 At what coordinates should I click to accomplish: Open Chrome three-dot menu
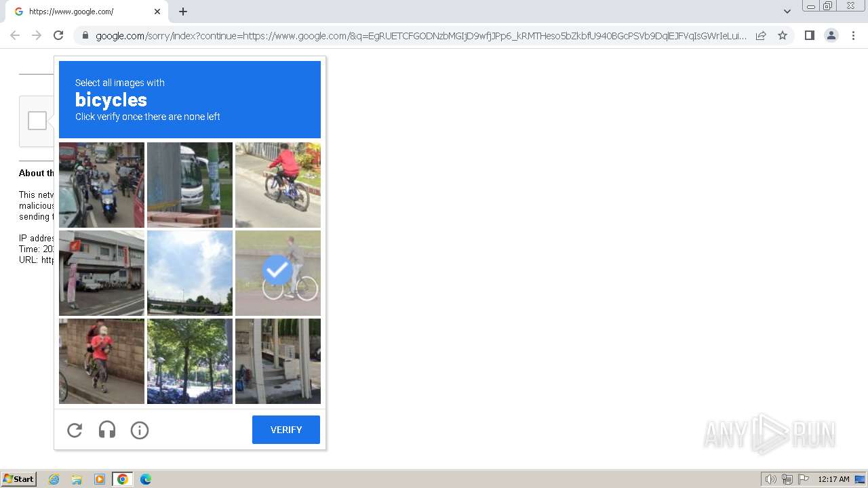point(853,35)
